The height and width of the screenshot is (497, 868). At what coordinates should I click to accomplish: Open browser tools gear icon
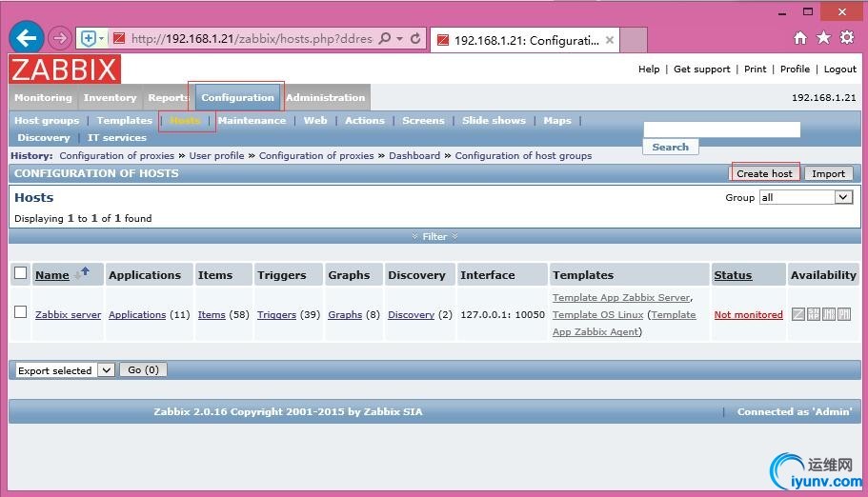(x=847, y=38)
